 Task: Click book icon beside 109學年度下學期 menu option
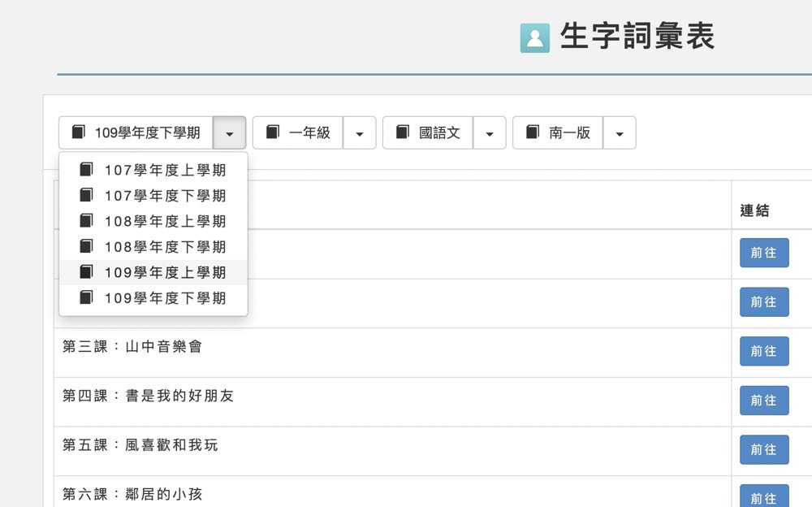86,297
